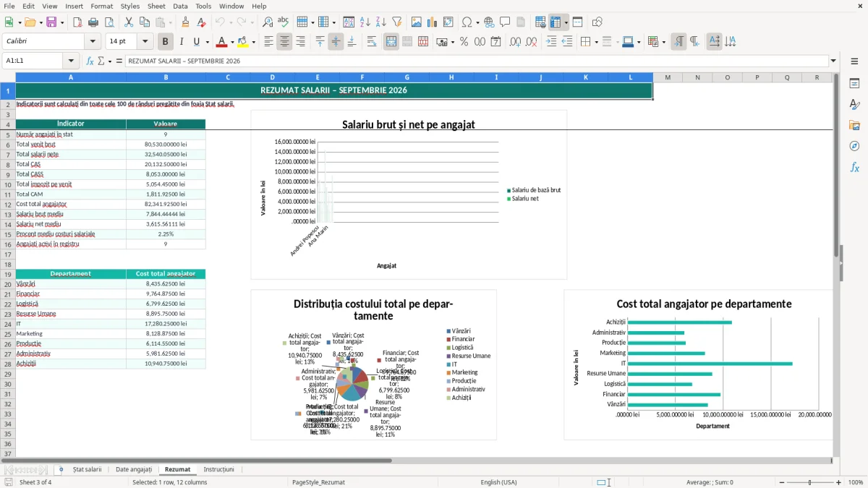
Task: Insert a comment
Action: coord(505,22)
